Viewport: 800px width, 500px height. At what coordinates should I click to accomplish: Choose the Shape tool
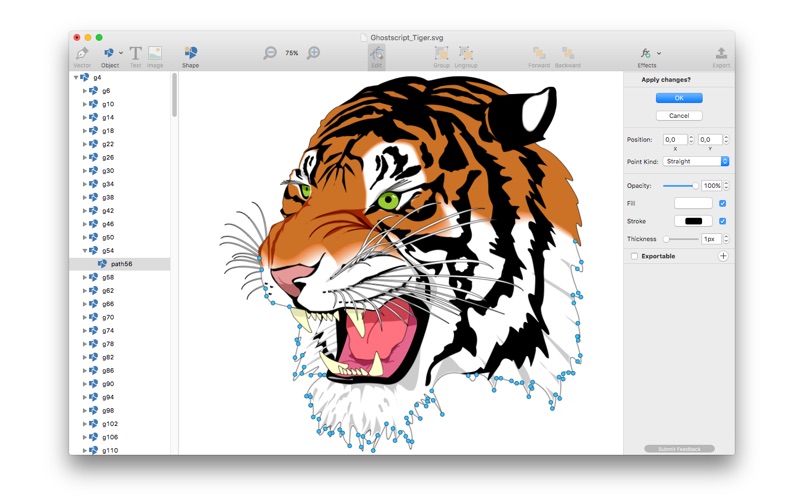(190, 53)
